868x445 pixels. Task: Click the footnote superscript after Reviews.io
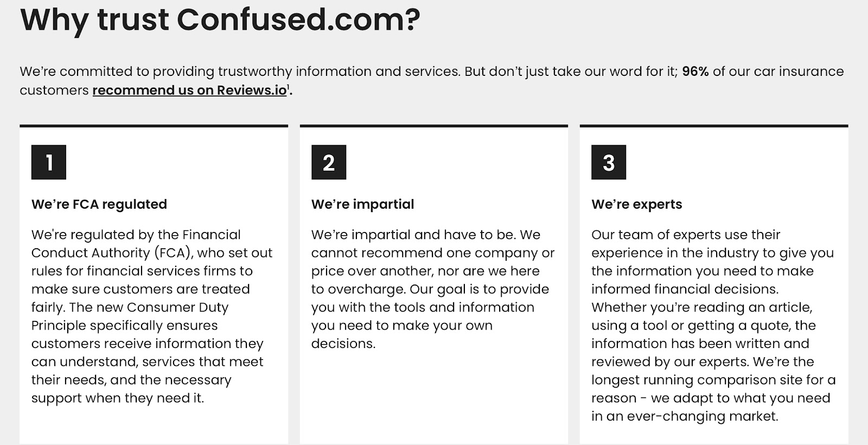(x=289, y=86)
